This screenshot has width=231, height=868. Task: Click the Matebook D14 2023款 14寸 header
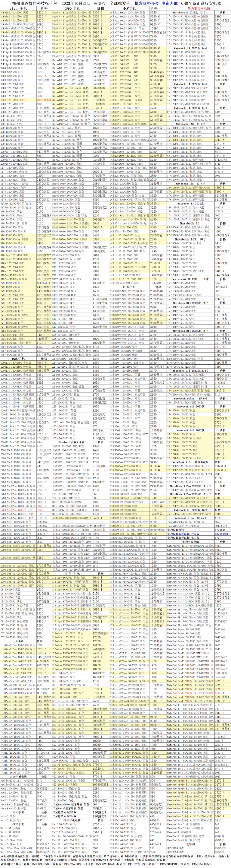point(191,303)
